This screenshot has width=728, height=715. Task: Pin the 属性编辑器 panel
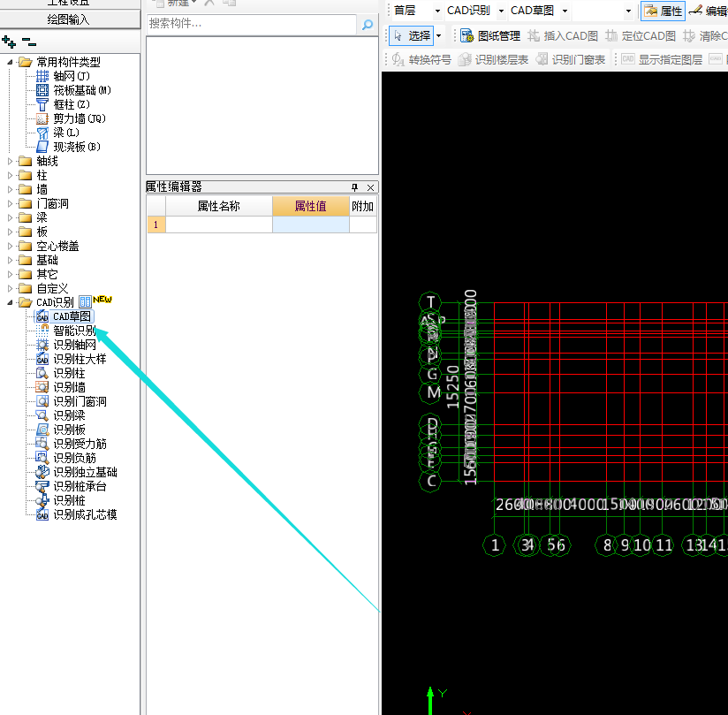354,187
